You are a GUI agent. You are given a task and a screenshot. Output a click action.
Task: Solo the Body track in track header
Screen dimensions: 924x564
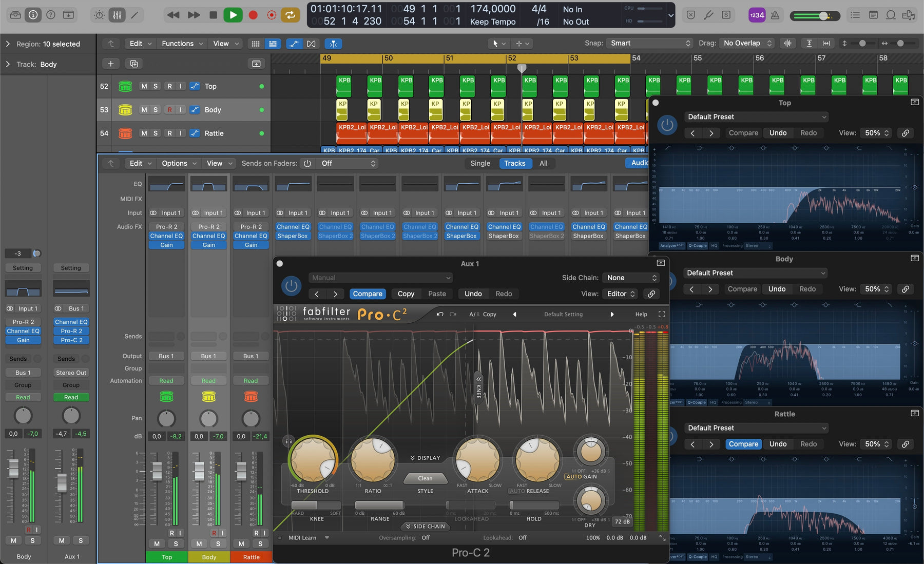[x=156, y=110]
